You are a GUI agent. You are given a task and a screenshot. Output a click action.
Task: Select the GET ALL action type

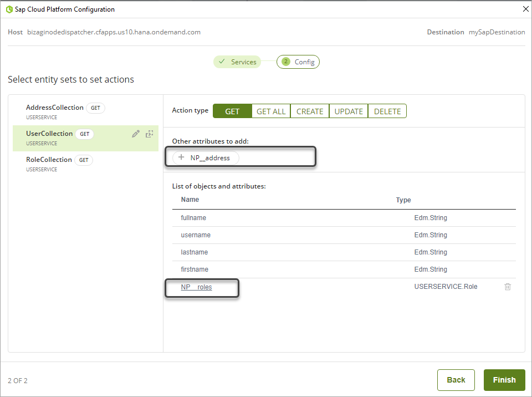271,111
